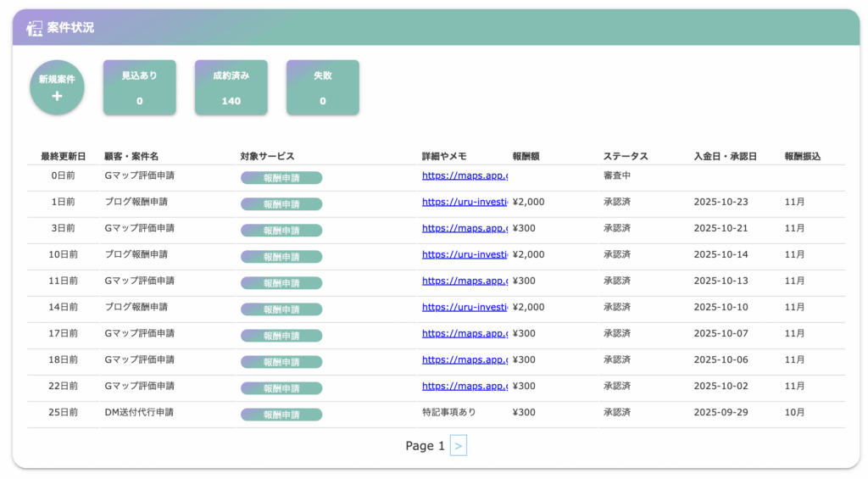Screen dimensions: 868x479
Task: Sort by 最終更新日 column header
Action: point(63,157)
